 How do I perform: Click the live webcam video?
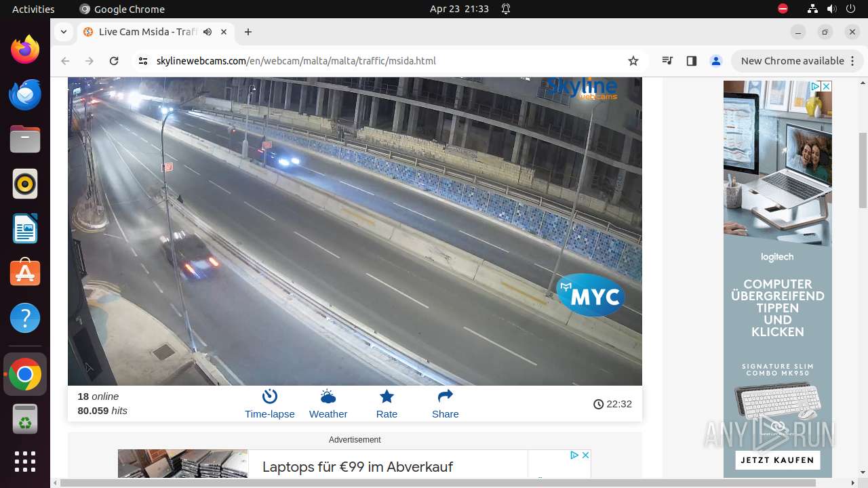pyautogui.click(x=355, y=231)
